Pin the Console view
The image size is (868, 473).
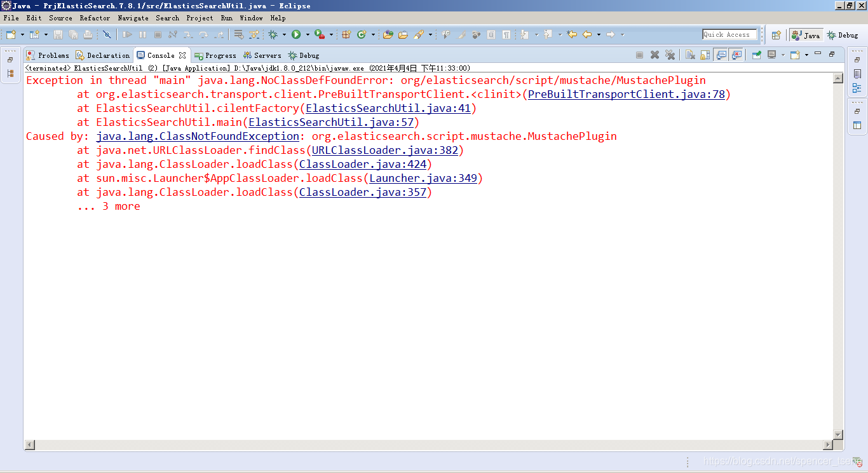coord(756,55)
